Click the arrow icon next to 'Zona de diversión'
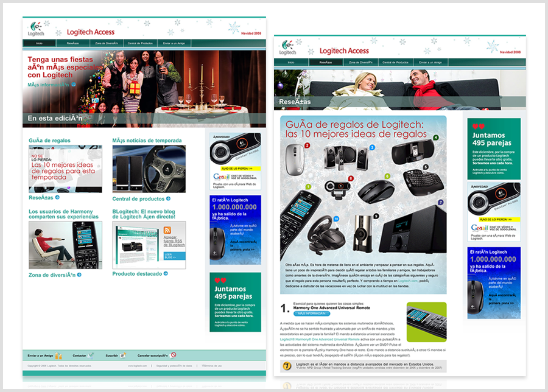This screenshot has height=392, width=548. point(79,275)
